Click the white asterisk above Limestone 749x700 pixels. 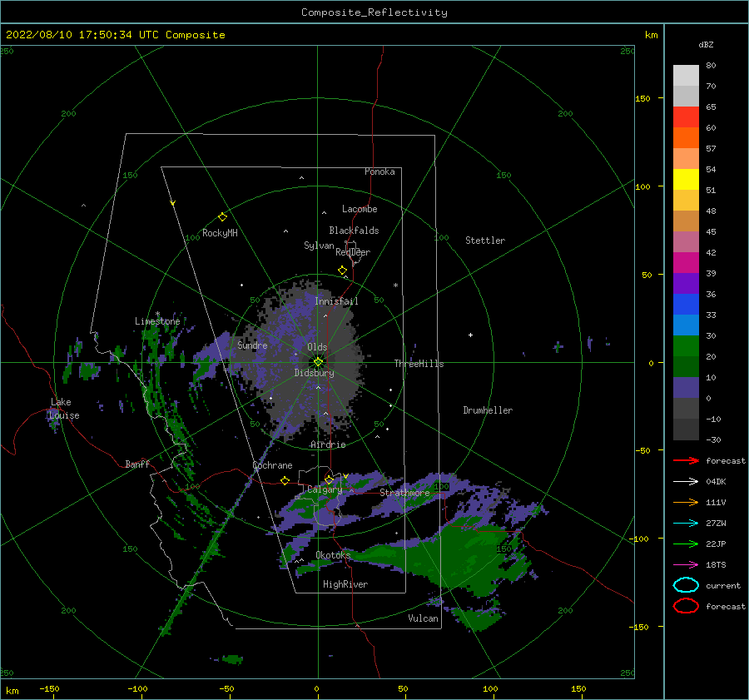(157, 315)
